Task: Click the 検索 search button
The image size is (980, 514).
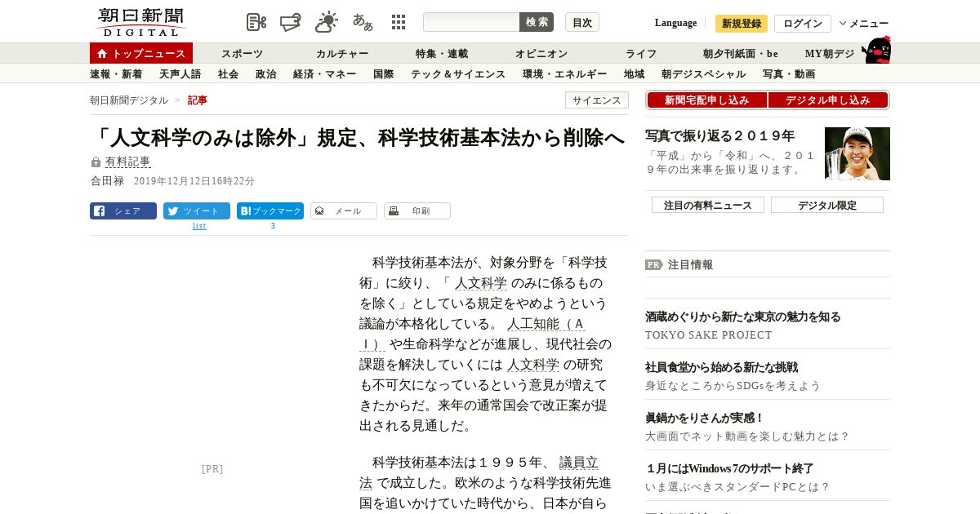Action: [537, 22]
